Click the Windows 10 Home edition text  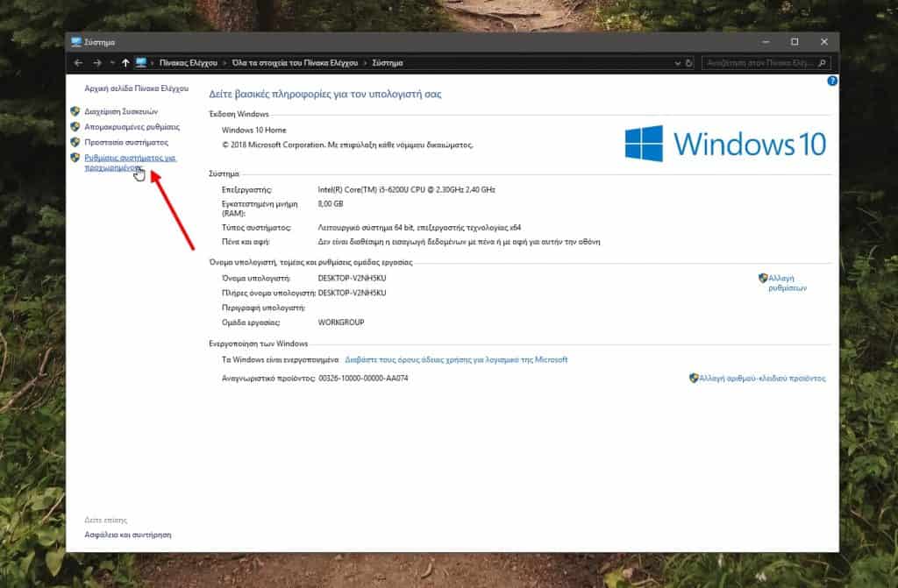point(253,130)
